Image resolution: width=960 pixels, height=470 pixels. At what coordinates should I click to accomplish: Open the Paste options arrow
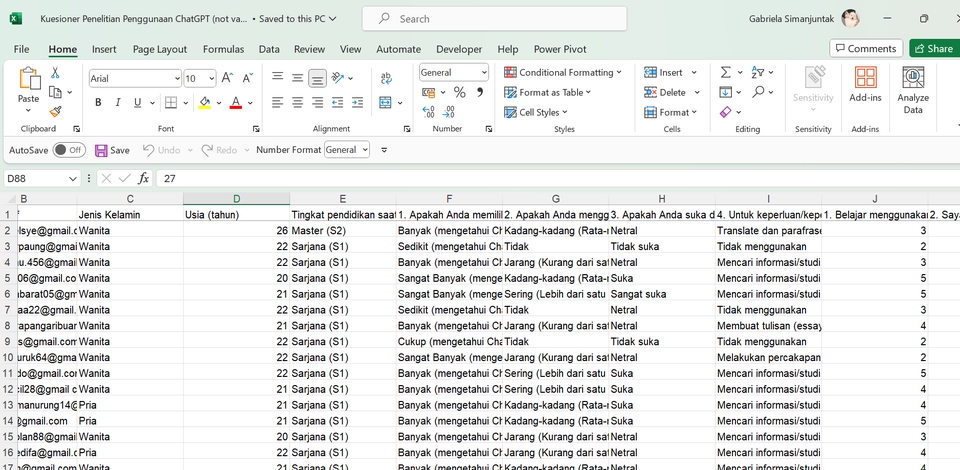(28, 111)
